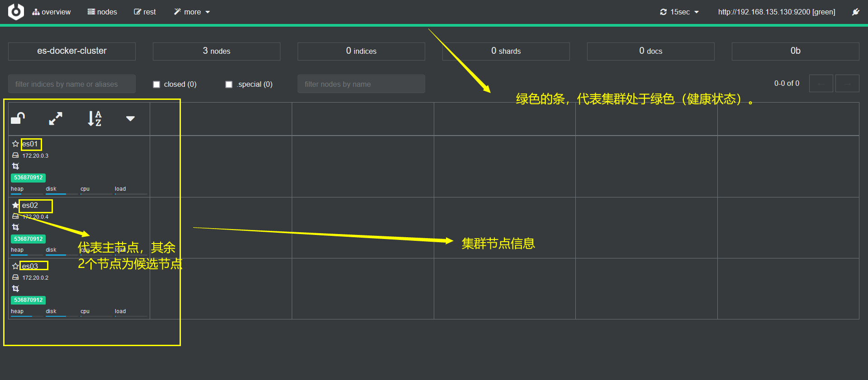Change the 15sec refresh interval

(679, 12)
